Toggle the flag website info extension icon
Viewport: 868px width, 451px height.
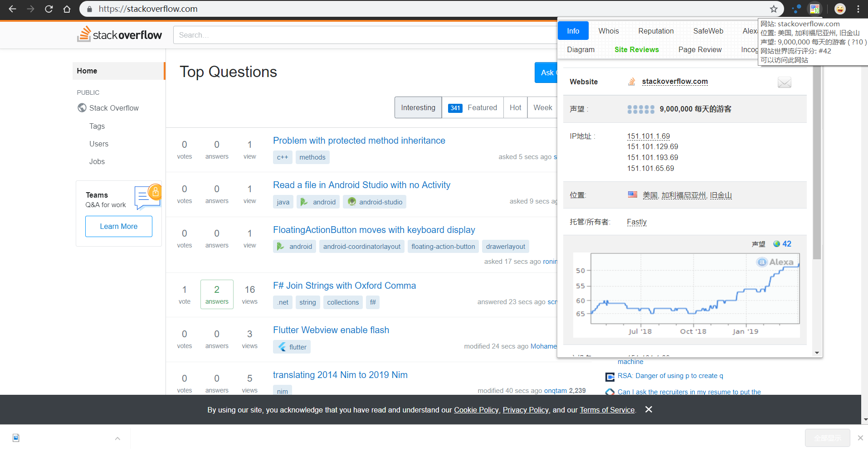tap(815, 9)
